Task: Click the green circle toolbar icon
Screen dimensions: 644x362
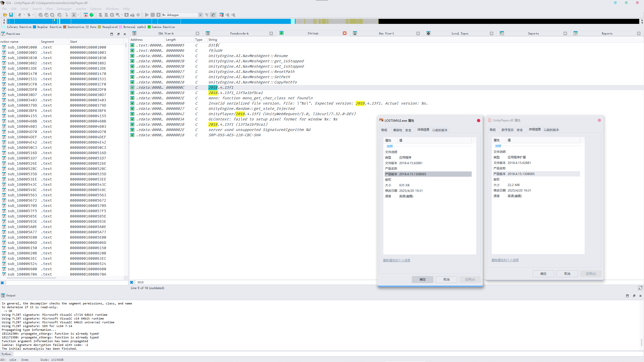Action: click(x=92, y=15)
